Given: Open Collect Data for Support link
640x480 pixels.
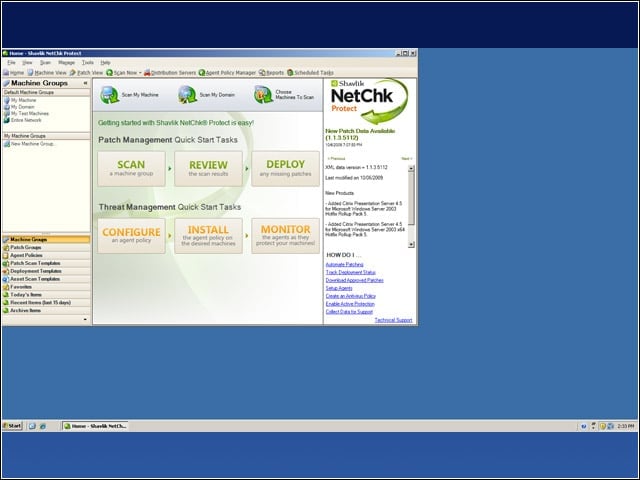Looking at the screenshot, I should tap(349, 312).
